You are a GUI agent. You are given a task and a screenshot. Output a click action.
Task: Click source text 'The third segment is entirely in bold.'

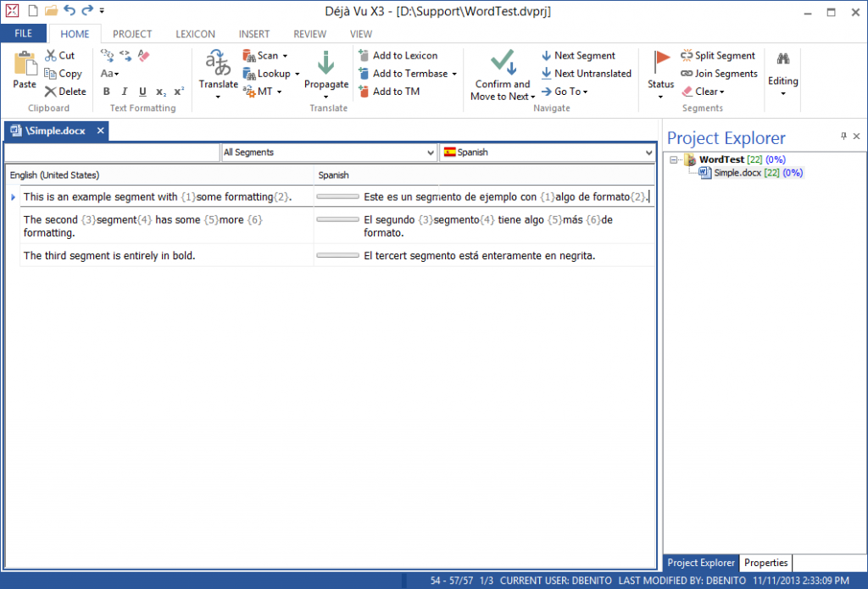click(109, 256)
